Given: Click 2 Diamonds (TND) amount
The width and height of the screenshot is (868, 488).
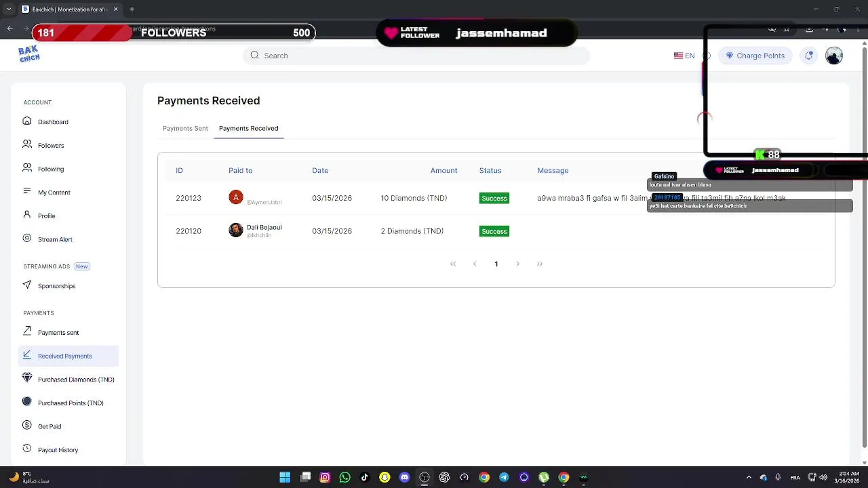Looking at the screenshot, I should pyautogui.click(x=412, y=231).
